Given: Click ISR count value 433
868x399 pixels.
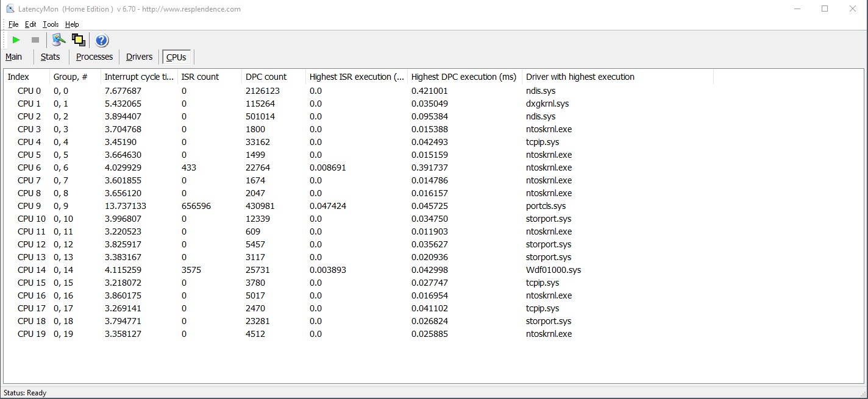Looking at the screenshot, I should pyautogui.click(x=189, y=168).
